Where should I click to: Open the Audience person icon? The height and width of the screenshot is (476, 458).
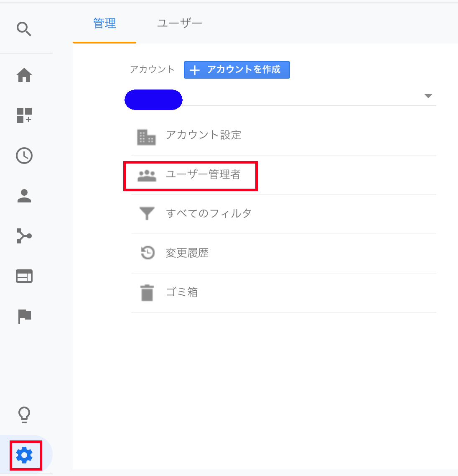coord(24,196)
